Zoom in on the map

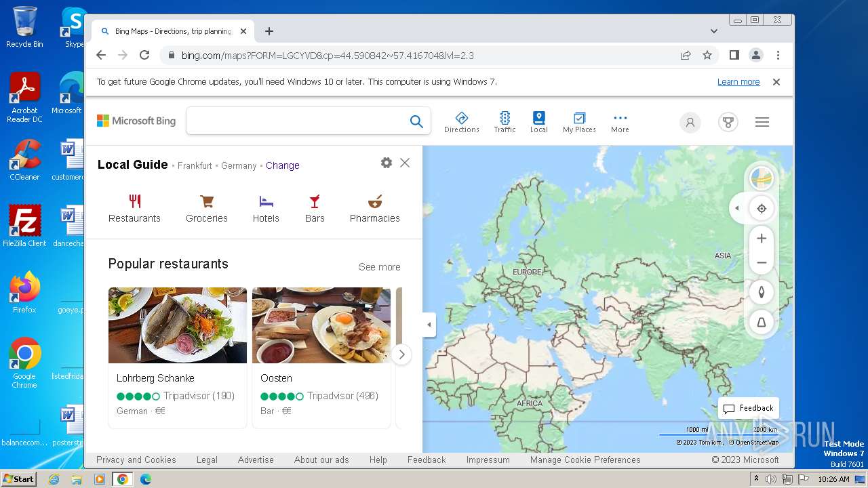coord(762,239)
